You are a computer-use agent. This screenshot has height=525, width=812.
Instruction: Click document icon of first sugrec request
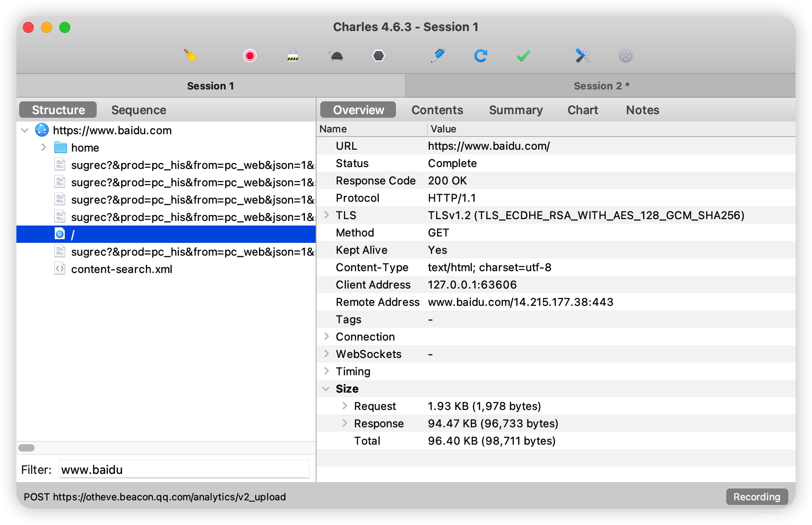point(60,165)
